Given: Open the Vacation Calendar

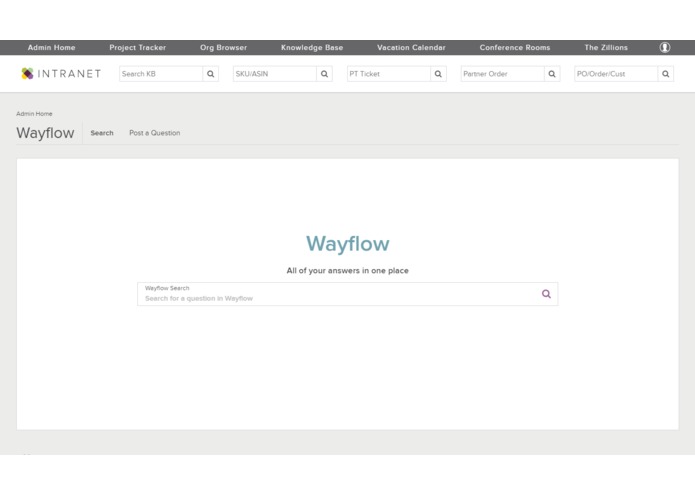Looking at the screenshot, I should [x=411, y=47].
